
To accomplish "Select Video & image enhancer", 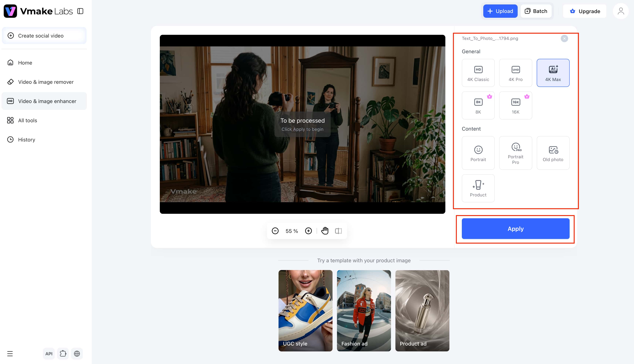I will click(x=44, y=101).
